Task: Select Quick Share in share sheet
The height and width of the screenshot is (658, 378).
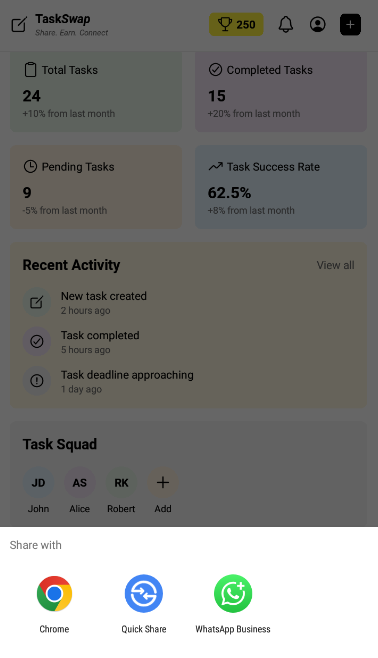Action: point(144,593)
